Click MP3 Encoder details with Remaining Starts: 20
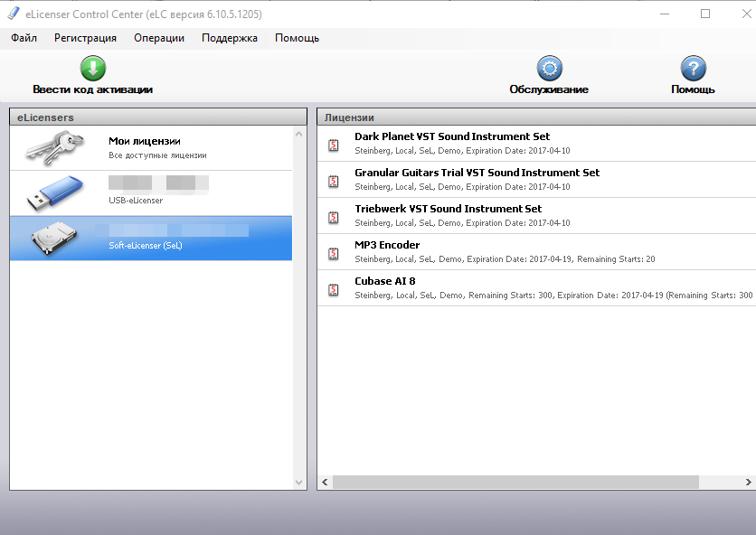The height and width of the screenshot is (535, 756). point(505,259)
